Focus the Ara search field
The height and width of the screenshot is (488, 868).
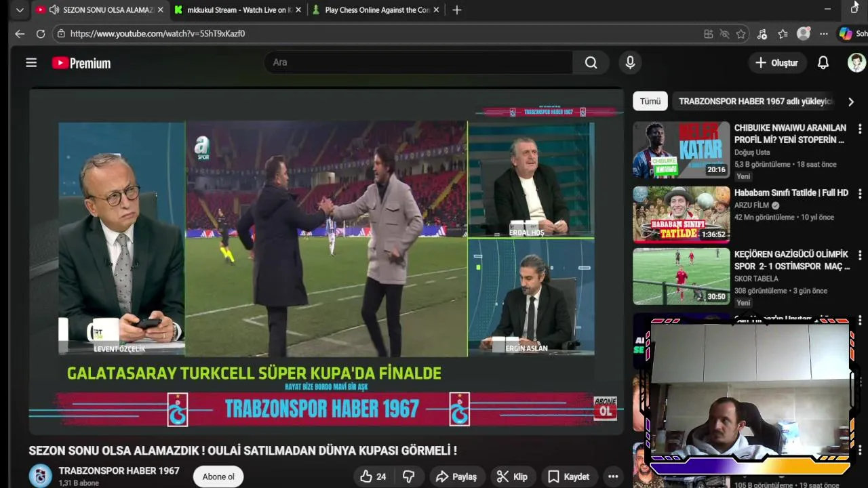pyautogui.click(x=418, y=62)
